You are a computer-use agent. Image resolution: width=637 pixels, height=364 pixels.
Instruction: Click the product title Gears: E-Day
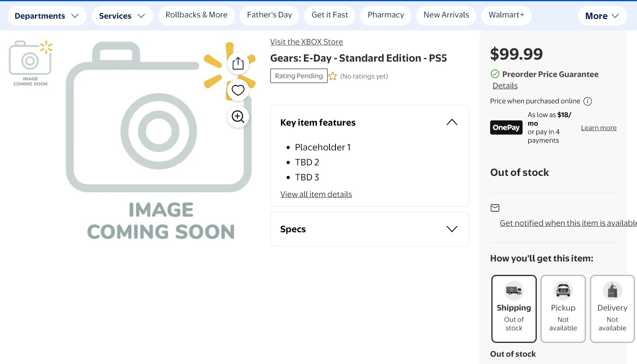coord(358,58)
